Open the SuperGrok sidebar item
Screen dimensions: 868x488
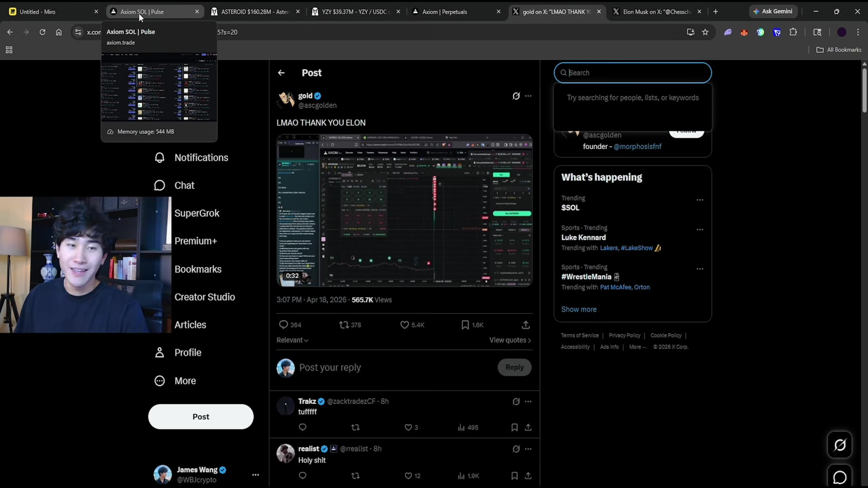pyautogui.click(x=197, y=213)
